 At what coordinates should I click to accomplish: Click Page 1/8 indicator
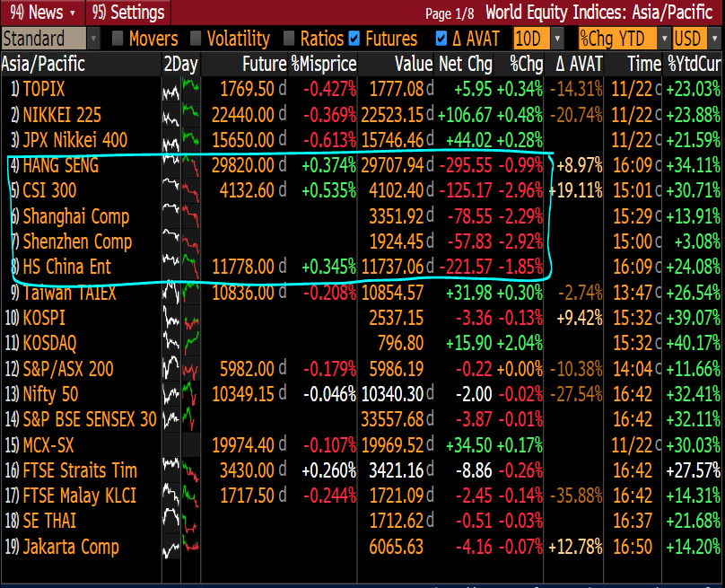450,13
